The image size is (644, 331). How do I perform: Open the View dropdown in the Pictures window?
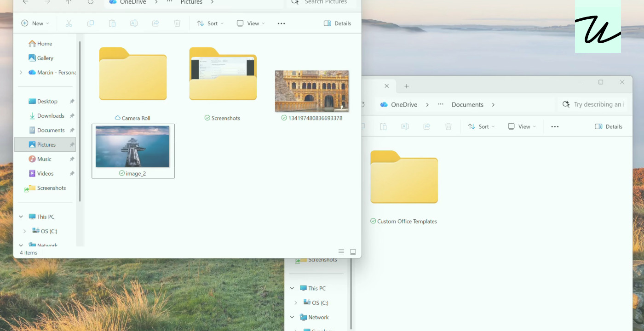click(251, 23)
